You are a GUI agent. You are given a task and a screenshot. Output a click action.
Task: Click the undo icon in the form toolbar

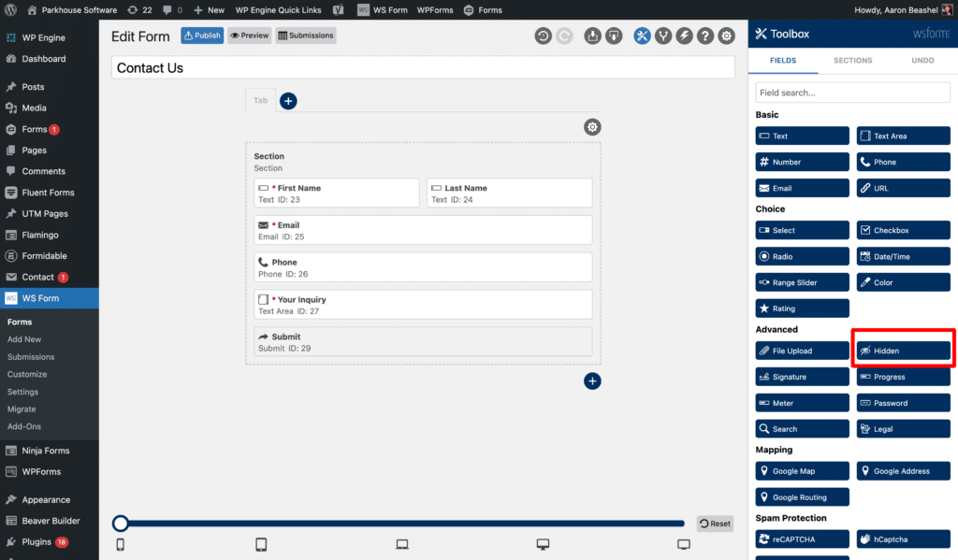pos(543,36)
